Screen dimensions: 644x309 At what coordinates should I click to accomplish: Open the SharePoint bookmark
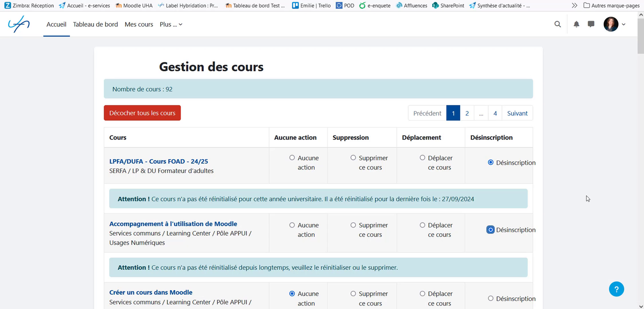point(448,6)
